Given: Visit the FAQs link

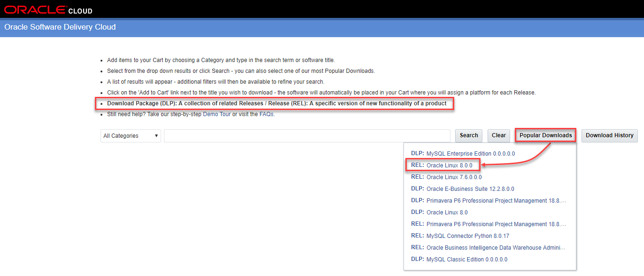Looking at the screenshot, I should coord(267,114).
